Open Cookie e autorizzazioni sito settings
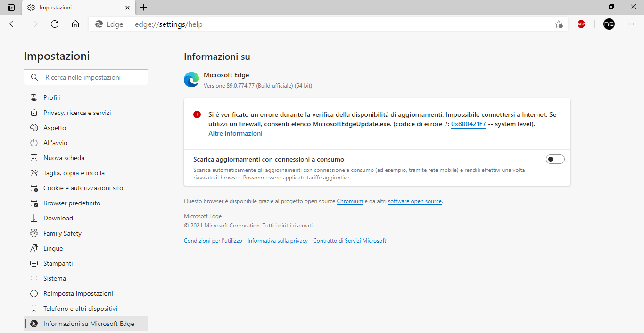The width and height of the screenshot is (644, 333). (86, 188)
